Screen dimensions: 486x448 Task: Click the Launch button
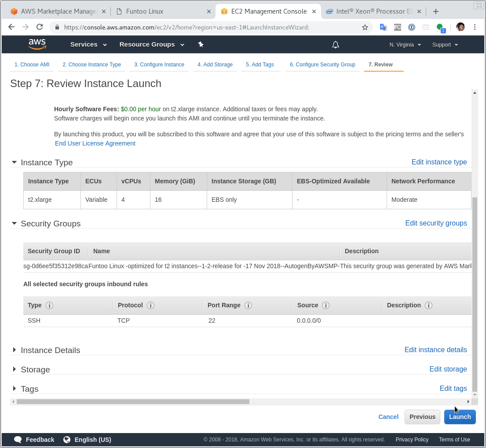tap(460, 417)
